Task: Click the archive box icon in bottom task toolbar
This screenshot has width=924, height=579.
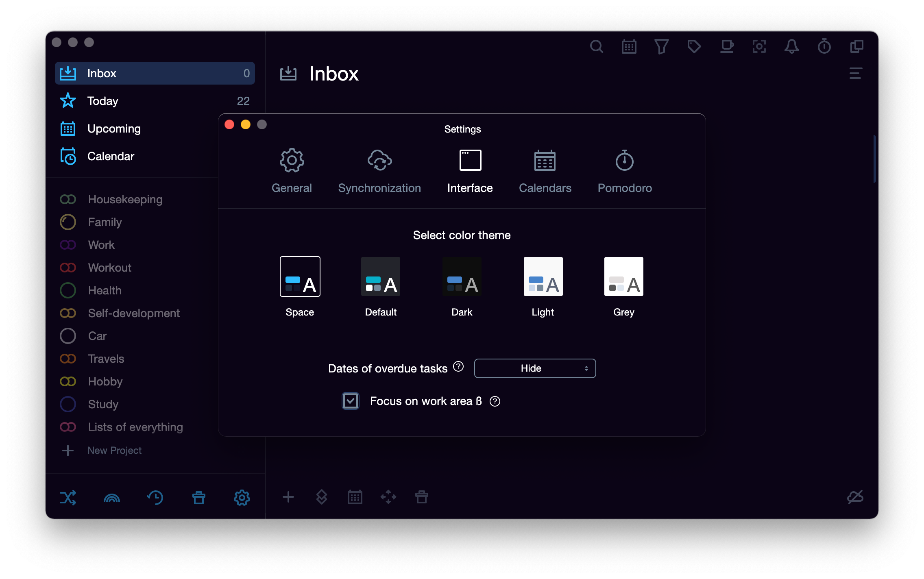Action: pos(422,497)
